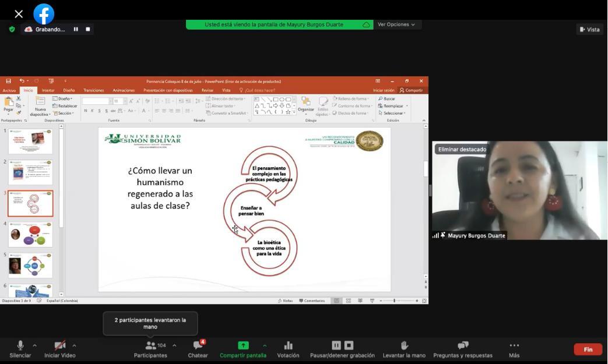Image resolution: width=608 pixels, height=364 pixels.
Task: Click Comentarios in PowerPoint status bar
Action: [x=312, y=301]
